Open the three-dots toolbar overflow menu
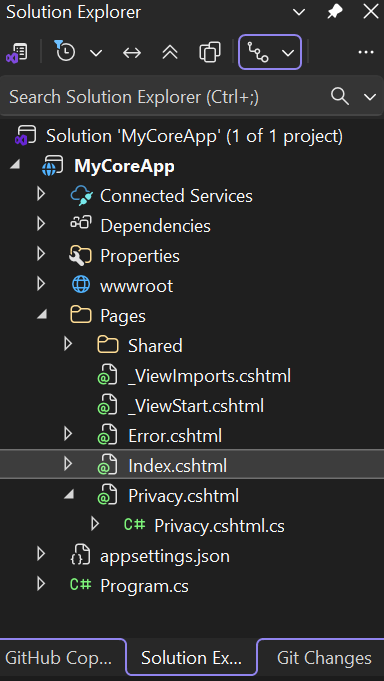 pos(366,53)
